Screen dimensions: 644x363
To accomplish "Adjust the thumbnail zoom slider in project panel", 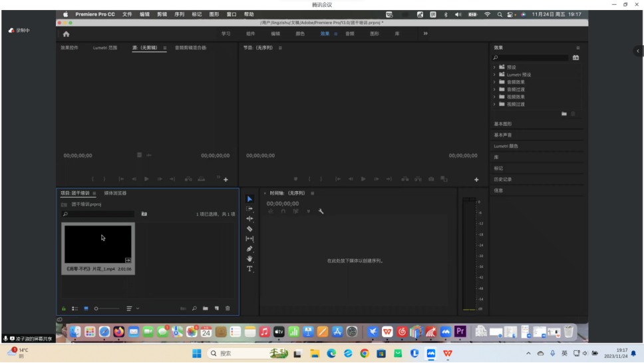I will pyautogui.click(x=107, y=308).
